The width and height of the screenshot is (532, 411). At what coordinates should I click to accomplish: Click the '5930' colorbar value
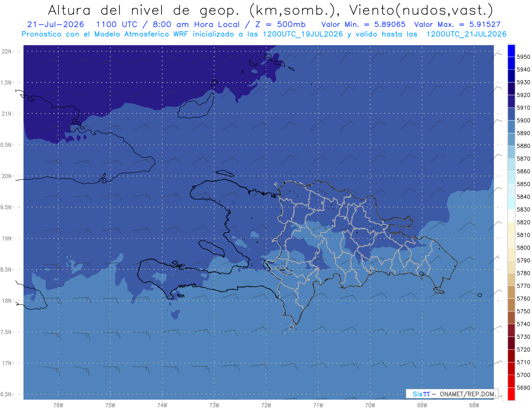[x=523, y=82]
